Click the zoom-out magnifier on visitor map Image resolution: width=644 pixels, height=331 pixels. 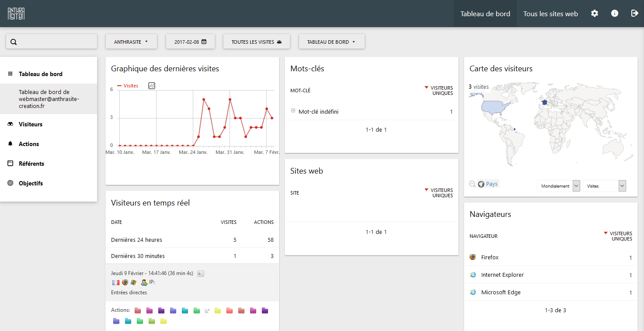[x=472, y=184]
